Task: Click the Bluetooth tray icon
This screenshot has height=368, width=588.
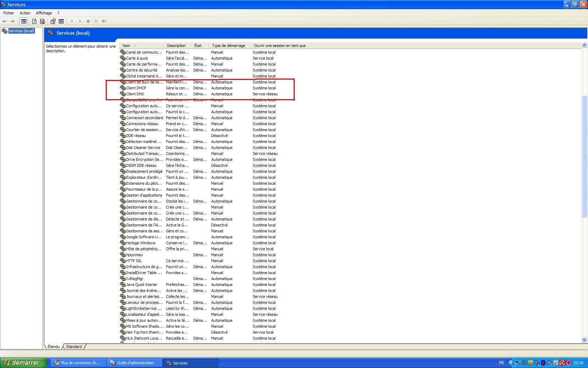Action: tap(543, 363)
